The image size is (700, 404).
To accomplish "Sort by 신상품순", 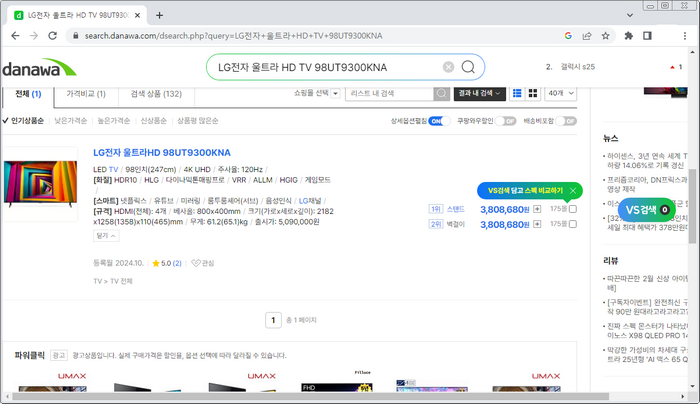I will point(154,121).
